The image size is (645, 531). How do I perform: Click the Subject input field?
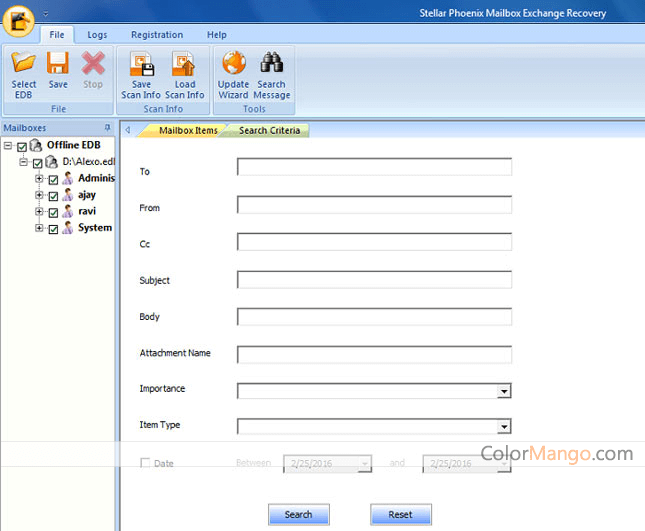[374, 280]
